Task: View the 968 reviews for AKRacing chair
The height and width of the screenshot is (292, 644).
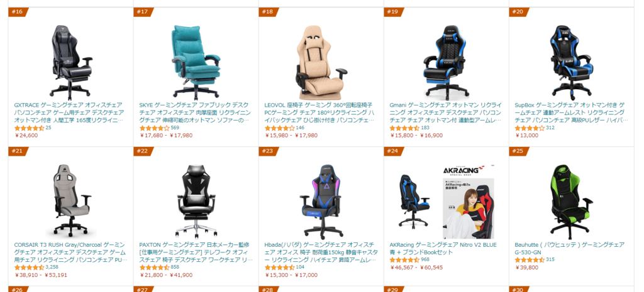Action: (425, 259)
